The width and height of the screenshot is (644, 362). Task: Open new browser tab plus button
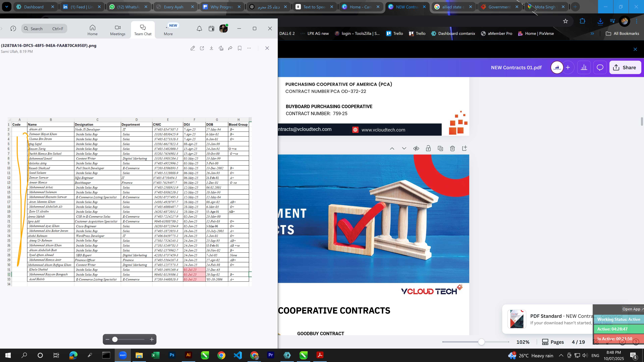click(575, 7)
